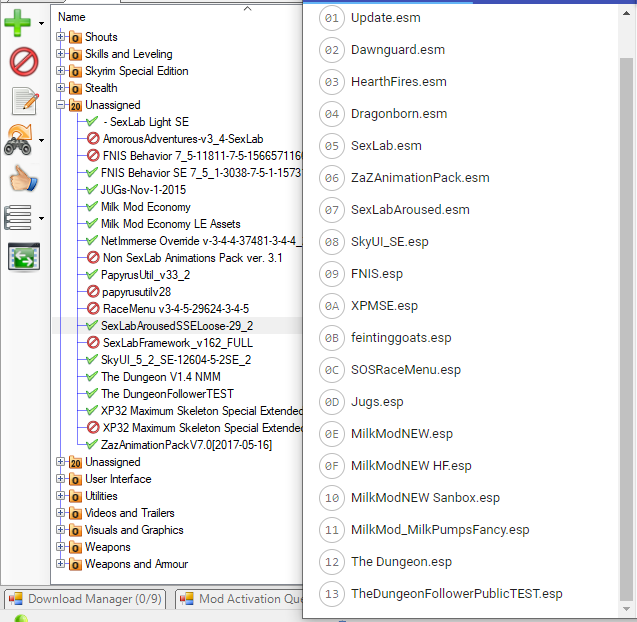Click the list categories icon

17,218
